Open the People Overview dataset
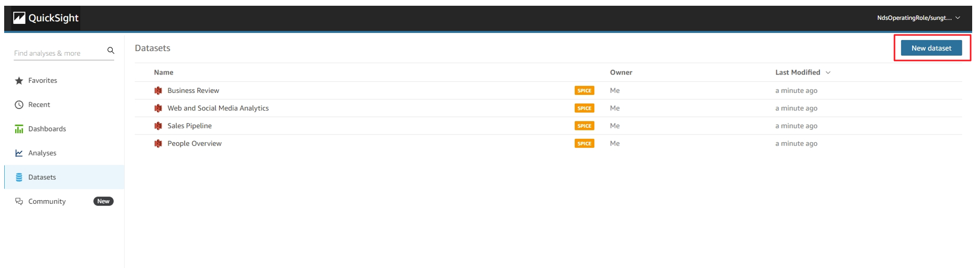This screenshot has height=268, width=980. [x=195, y=144]
